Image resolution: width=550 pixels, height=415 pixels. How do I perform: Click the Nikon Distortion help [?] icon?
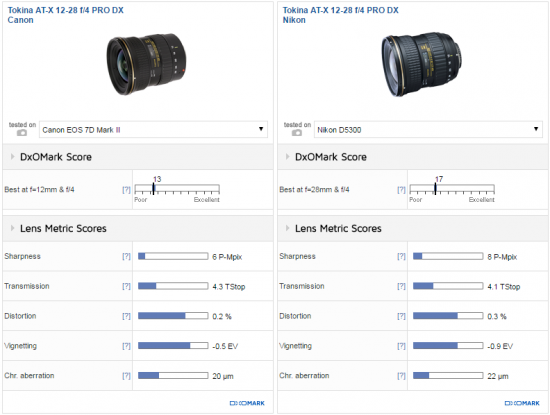(401, 316)
